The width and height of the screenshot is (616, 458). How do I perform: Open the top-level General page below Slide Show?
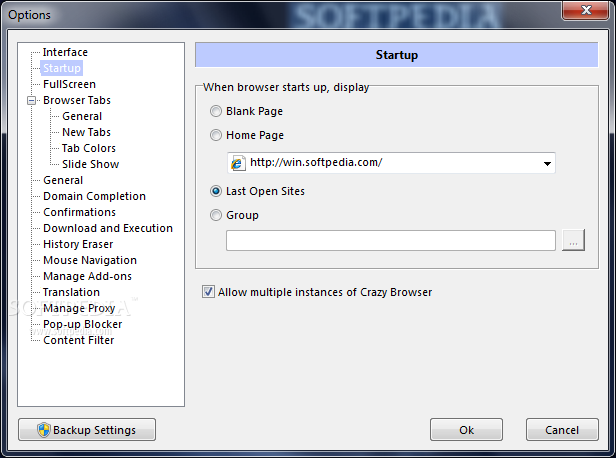coord(63,180)
